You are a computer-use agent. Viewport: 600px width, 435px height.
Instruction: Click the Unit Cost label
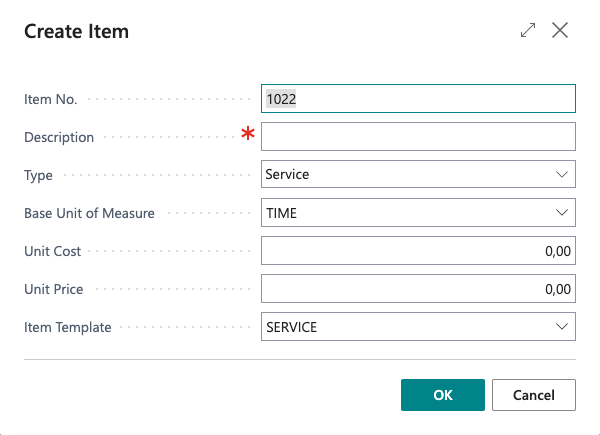tap(53, 251)
